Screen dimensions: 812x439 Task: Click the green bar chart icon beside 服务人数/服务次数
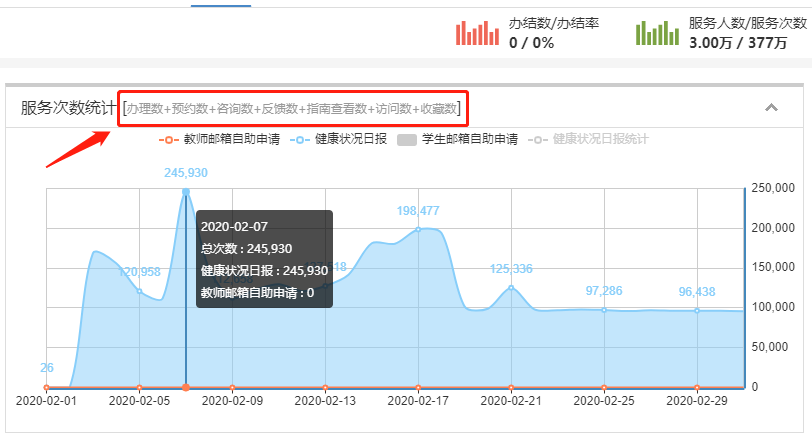click(657, 33)
